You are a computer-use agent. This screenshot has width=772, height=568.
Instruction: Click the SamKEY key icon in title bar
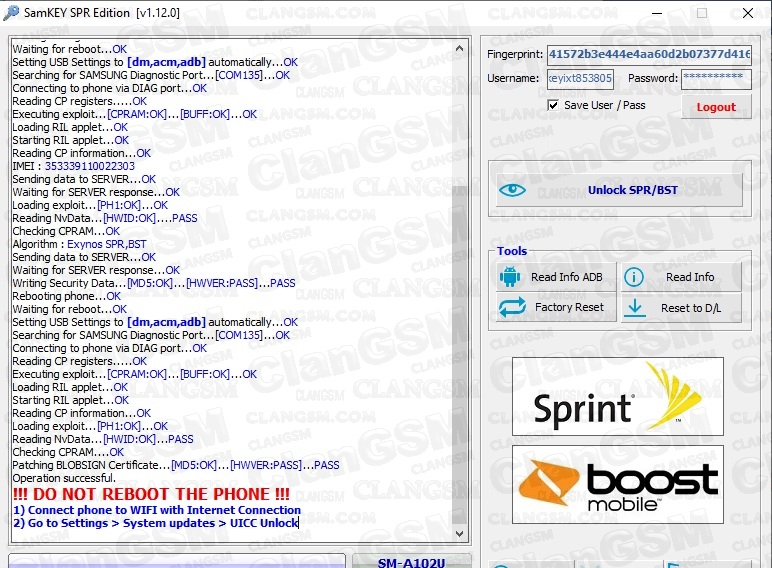pos(11,12)
